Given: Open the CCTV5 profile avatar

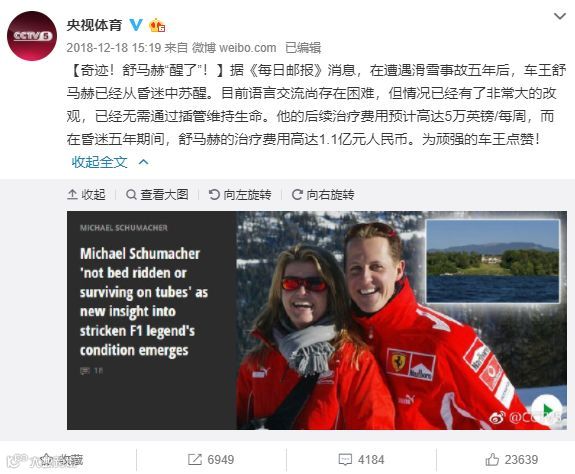Looking at the screenshot, I should click(x=32, y=36).
